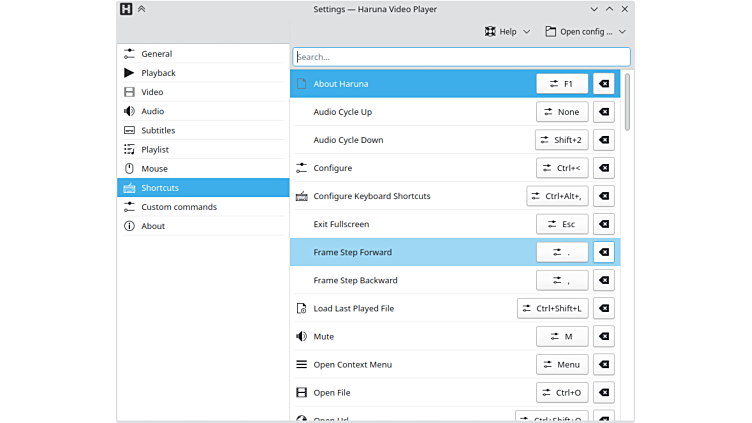This screenshot has width=752, height=423.
Task: Open the Subtitles settings page
Action: (158, 130)
